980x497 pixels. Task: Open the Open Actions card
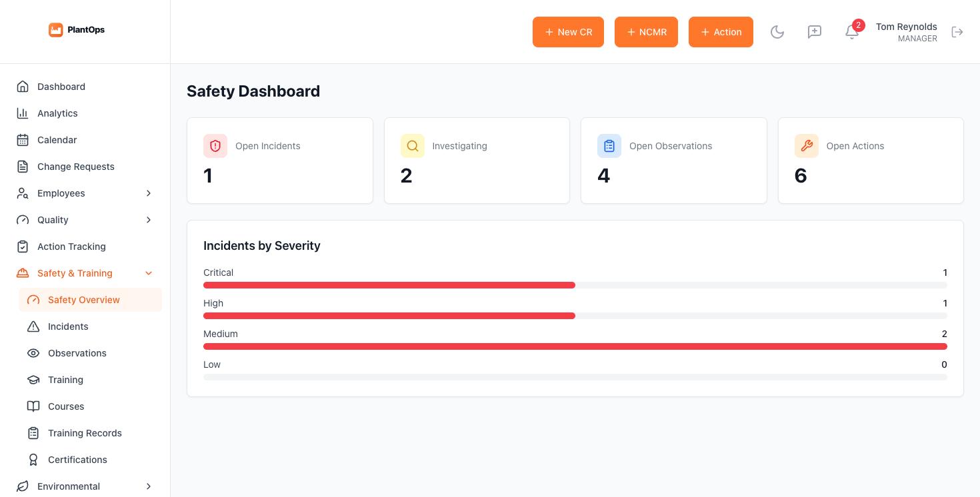(x=871, y=161)
